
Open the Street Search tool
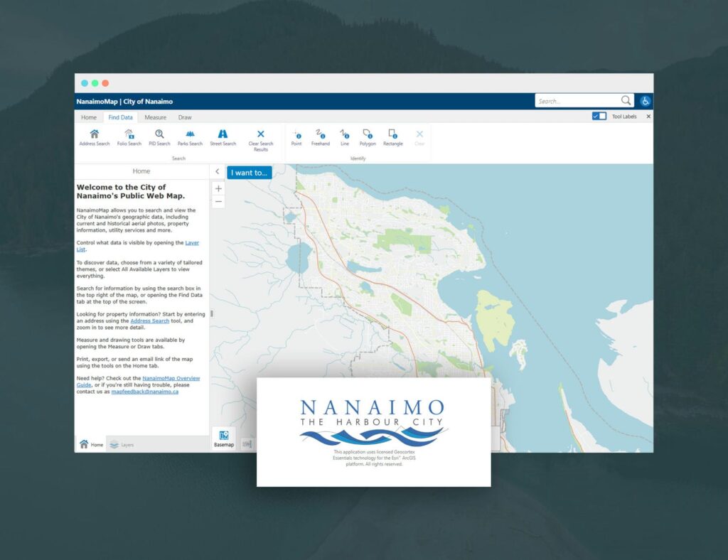click(223, 137)
